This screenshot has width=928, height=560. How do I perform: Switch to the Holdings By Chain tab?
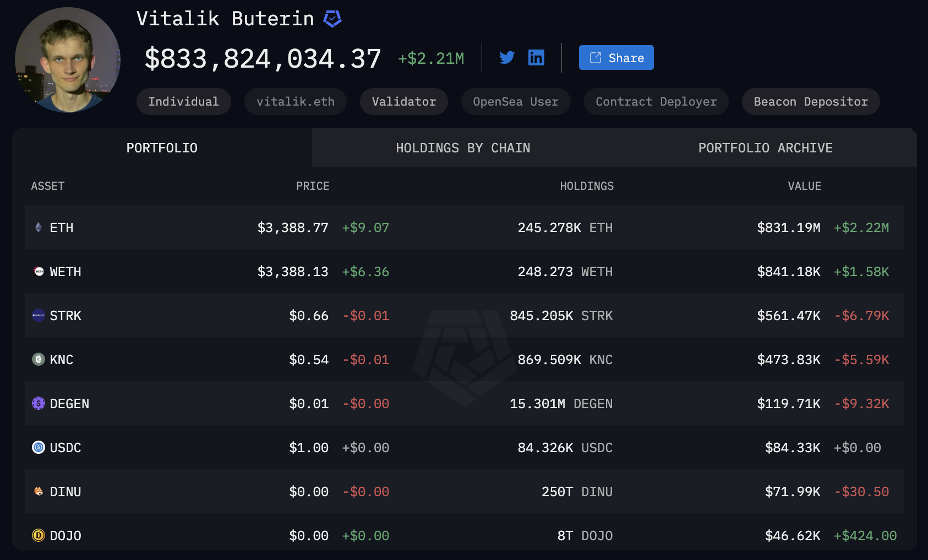[x=463, y=148]
